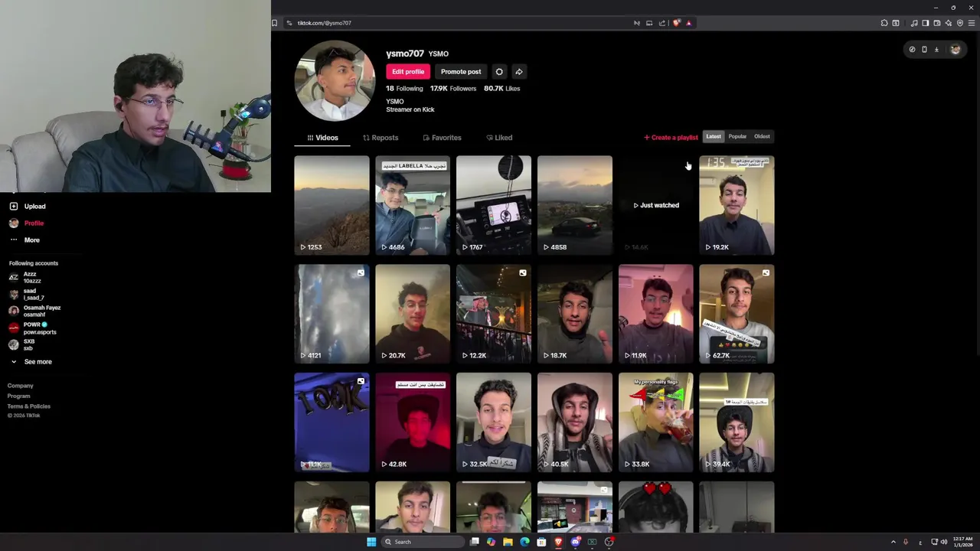This screenshot has height=551, width=980.
Task: Open the video with 1253 views
Action: click(x=332, y=205)
